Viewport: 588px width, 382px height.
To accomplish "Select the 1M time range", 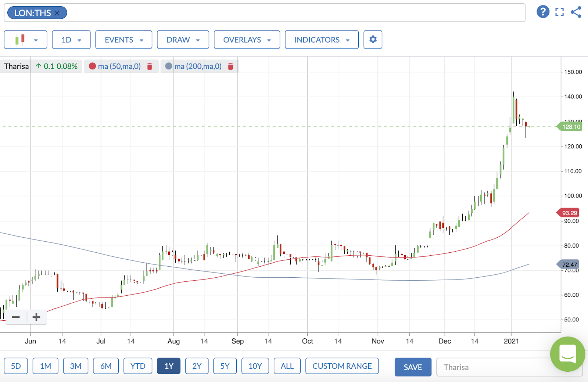I will pos(46,366).
